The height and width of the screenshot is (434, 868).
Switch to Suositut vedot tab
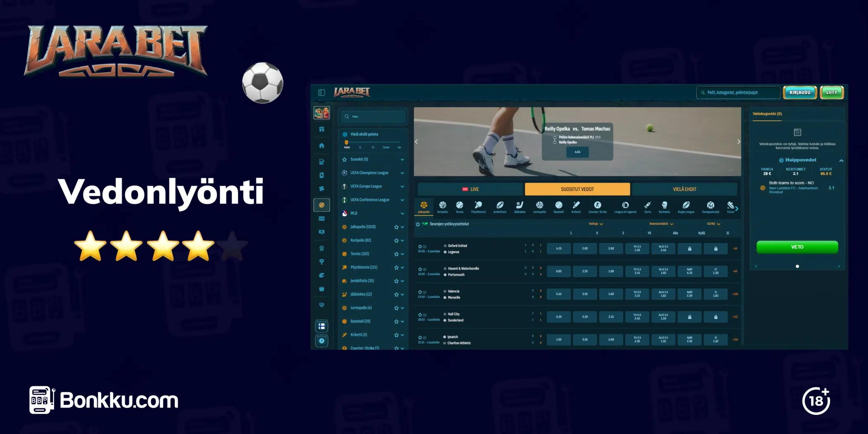[x=577, y=189]
